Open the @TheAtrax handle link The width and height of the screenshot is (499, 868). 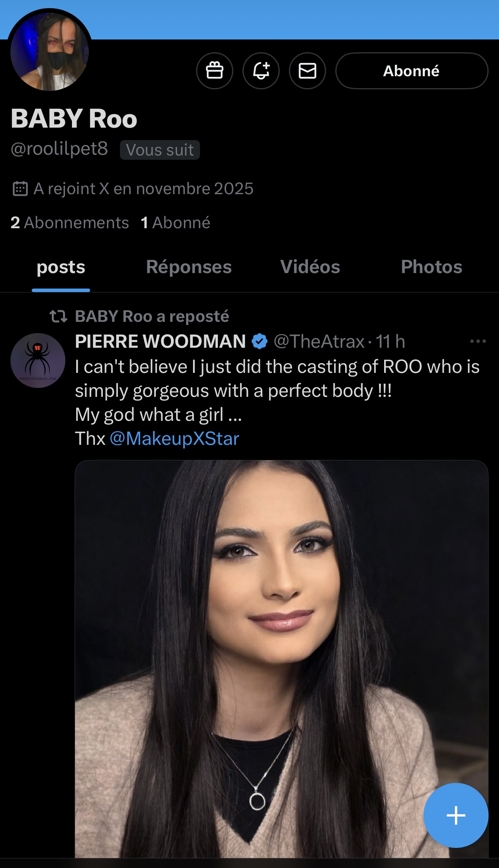[319, 342]
